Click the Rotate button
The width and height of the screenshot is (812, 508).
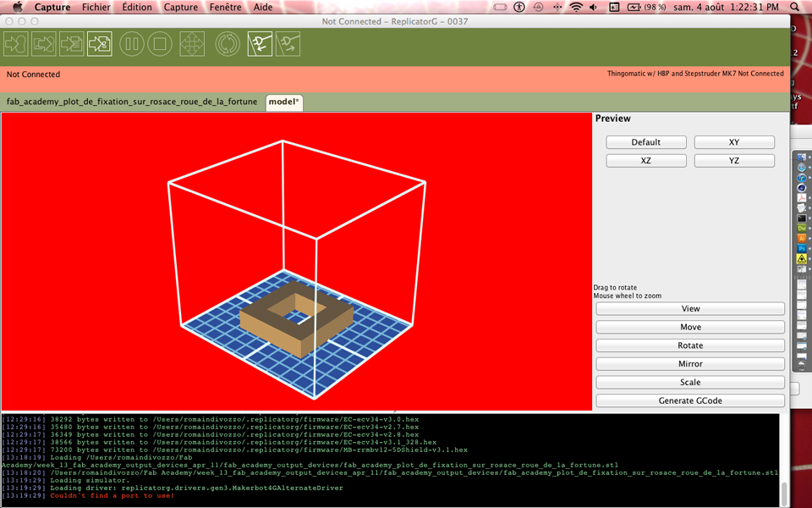coord(690,345)
